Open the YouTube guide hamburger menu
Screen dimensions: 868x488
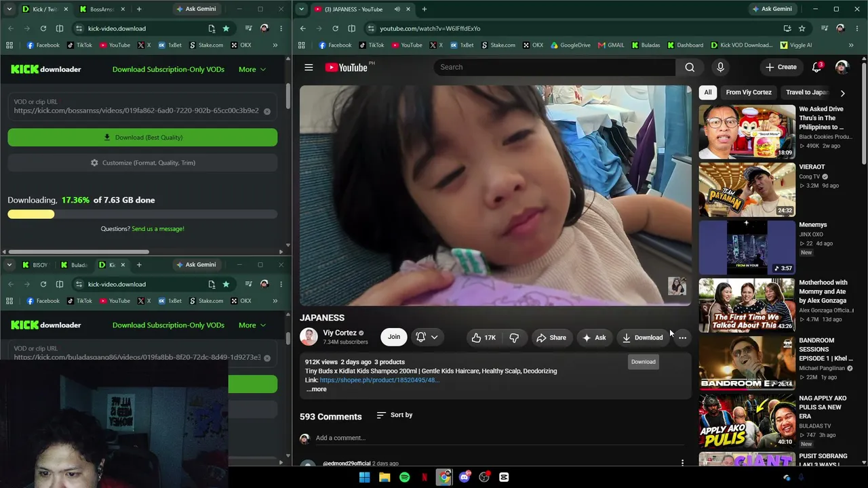pos(309,67)
